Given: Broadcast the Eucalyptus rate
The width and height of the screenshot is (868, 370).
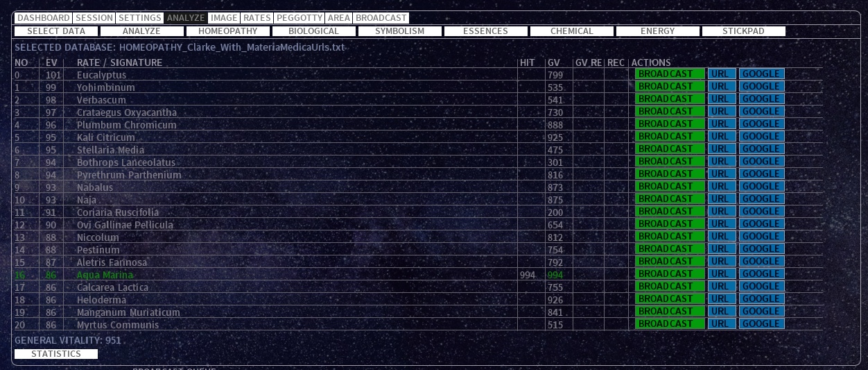Looking at the screenshot, I should click(670, 74).
